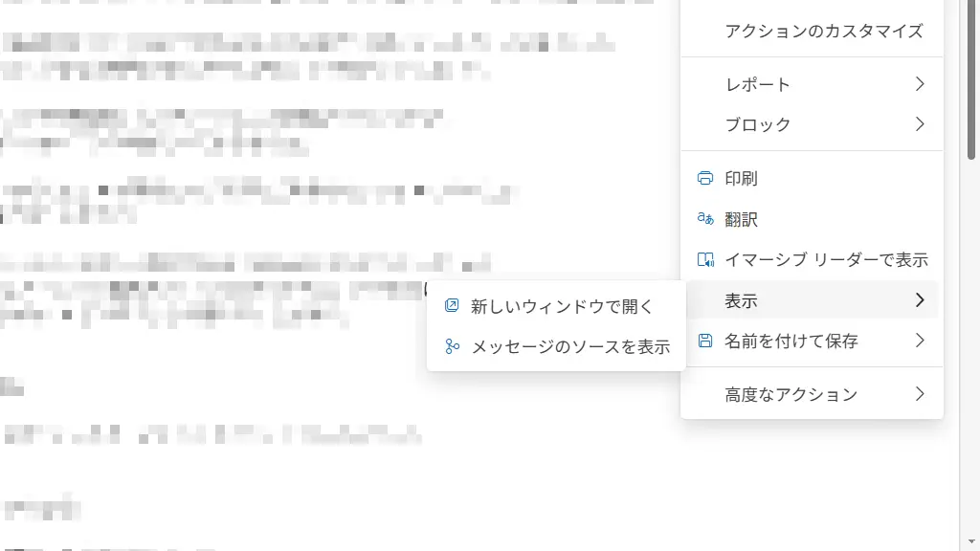Select アクションのカスタマイズ menu entry
The height and width of the screenshot is (551, 980).
pos(812,31)
